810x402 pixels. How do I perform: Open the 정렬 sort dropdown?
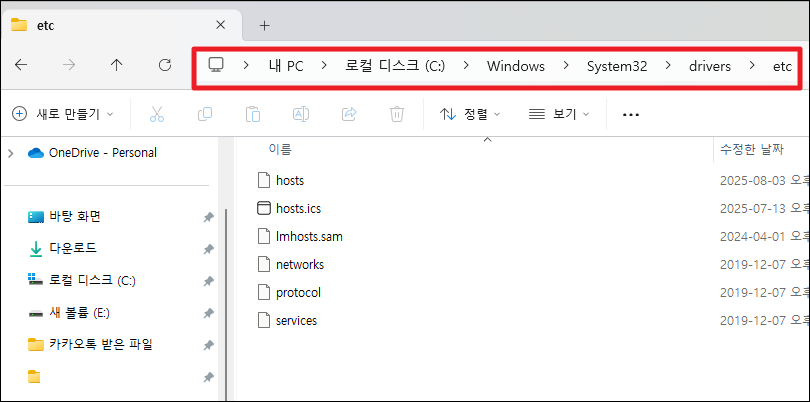[470, 114]
